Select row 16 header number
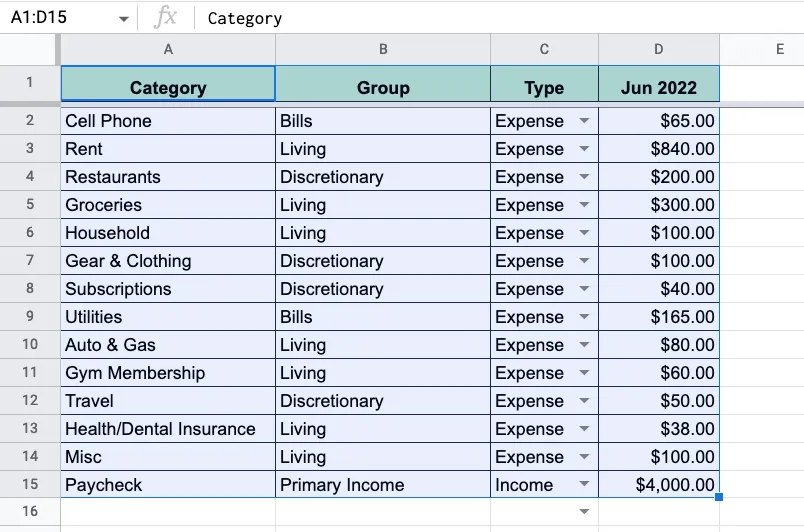804x532 pixels. [30, 511]
